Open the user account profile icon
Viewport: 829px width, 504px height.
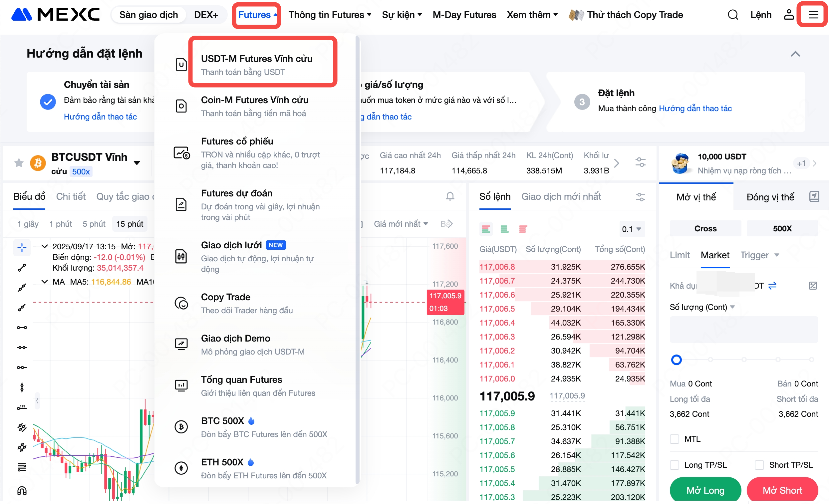tap(788, 15)
